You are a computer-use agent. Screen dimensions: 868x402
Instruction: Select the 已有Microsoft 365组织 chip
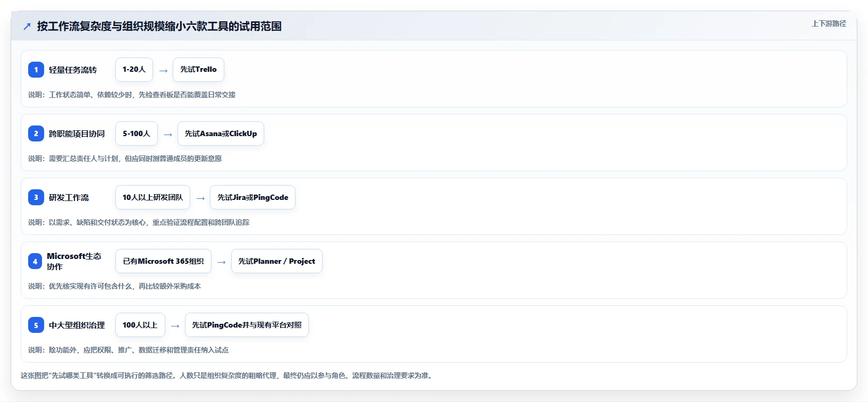tap(163, 261)
